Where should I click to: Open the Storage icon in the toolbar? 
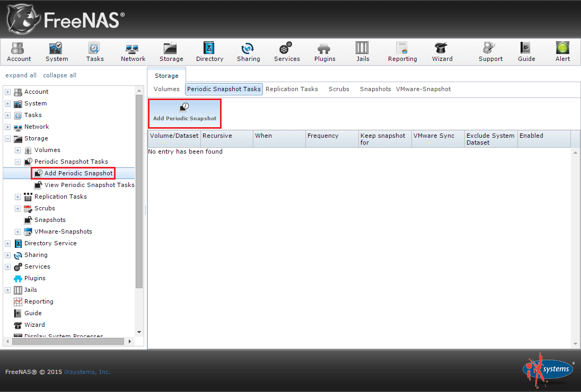coord(171,51)
